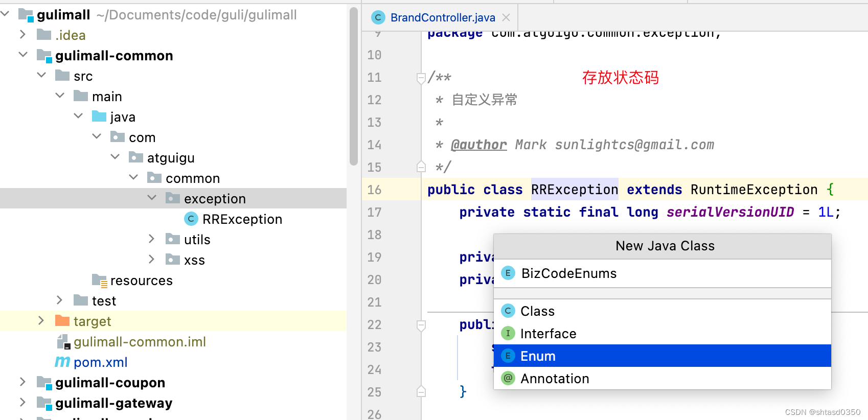Click the gulimall-common.iml file icon
868x420 pixels.
pyautogui.click(x=63, y=342)
